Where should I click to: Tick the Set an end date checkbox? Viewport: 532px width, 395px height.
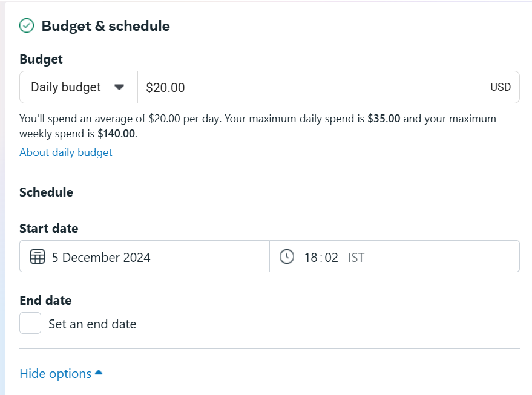[x=30, y=323]
